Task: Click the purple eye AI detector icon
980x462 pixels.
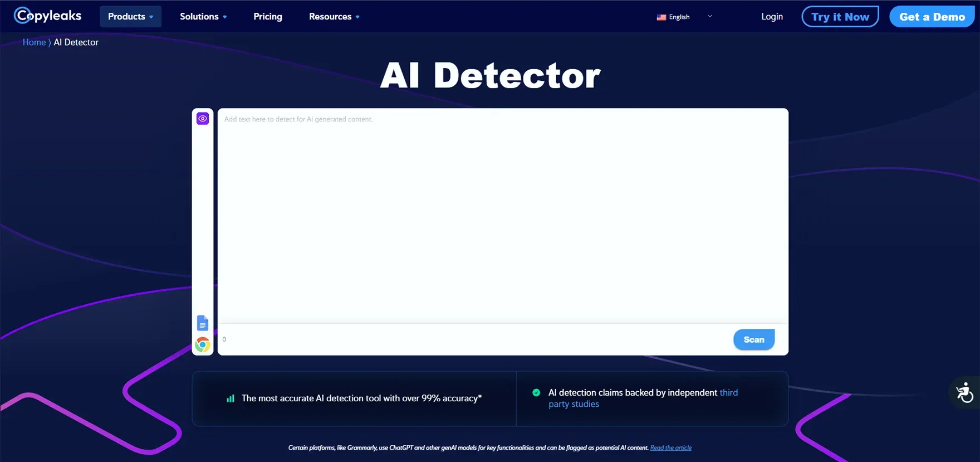Action: pyautogui.click(x=203, y=118)
